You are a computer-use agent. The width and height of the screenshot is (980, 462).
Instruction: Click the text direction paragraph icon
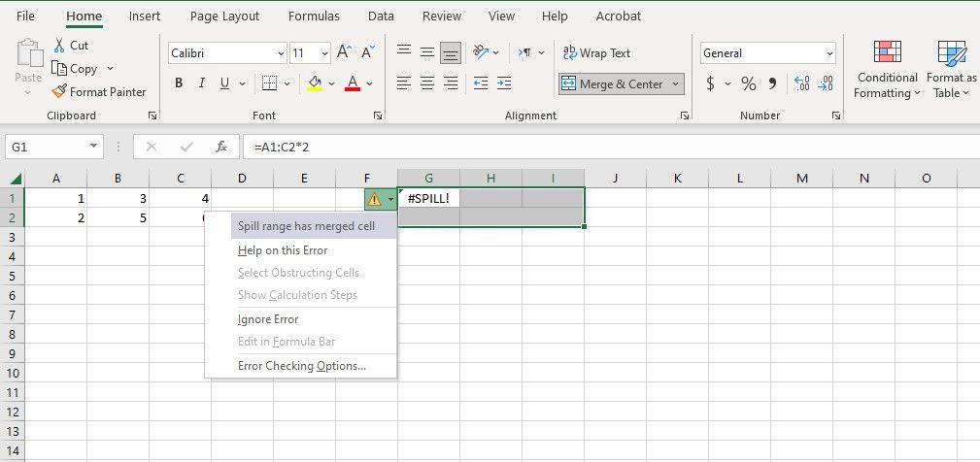click(x=524, y=52)
